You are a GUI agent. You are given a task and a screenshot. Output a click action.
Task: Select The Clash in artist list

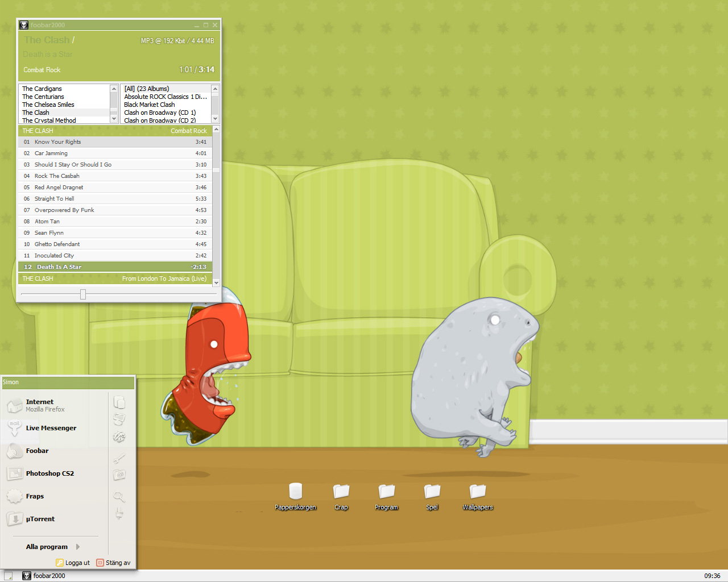point(65,113)
